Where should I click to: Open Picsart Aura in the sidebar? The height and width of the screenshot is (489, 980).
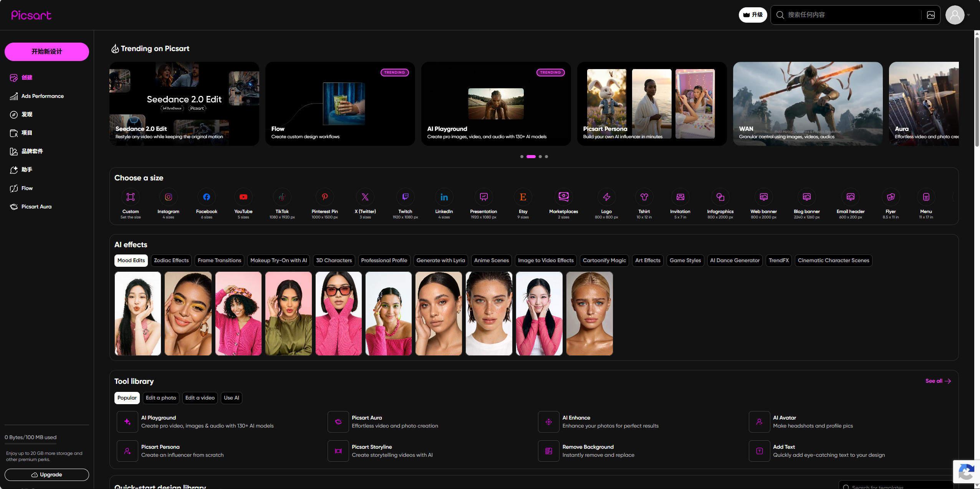click(x=47, y=207)
